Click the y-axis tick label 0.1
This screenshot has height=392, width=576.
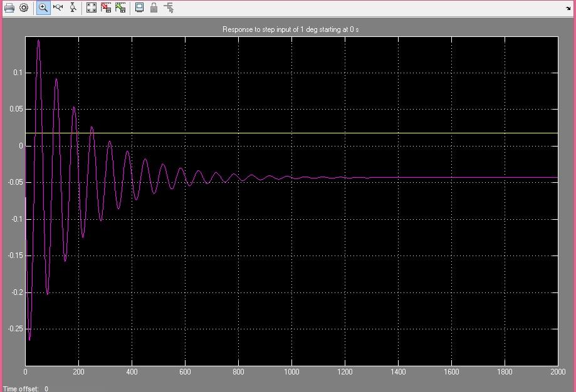[x=18, y=73]
